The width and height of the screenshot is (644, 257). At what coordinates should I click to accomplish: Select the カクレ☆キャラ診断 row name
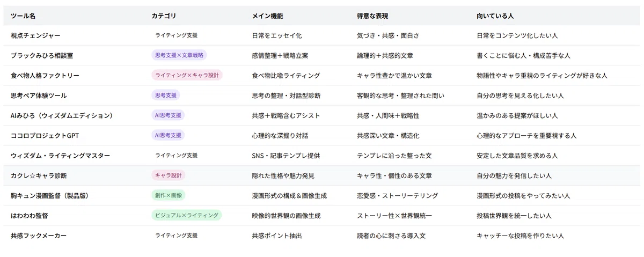(39, 175)
